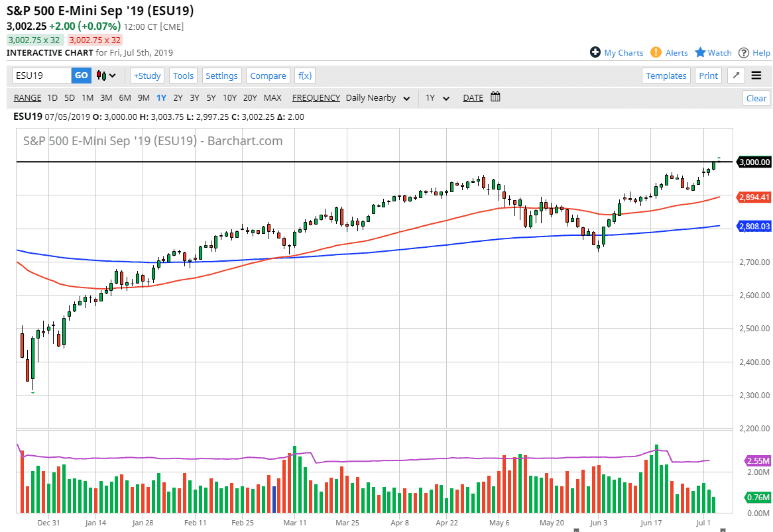773x532 pixels.
Task: Click the Compare button
Action: [268, 76]
